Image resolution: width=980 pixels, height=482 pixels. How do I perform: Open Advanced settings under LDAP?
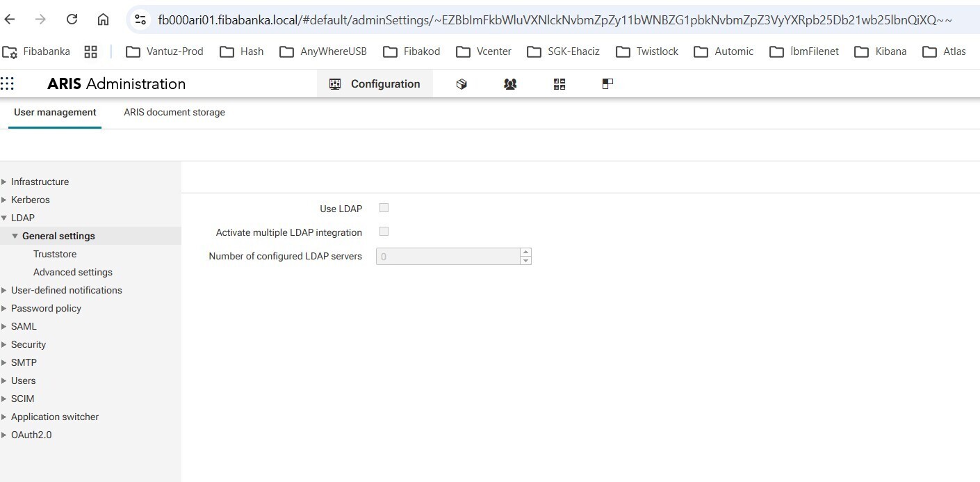73,272
